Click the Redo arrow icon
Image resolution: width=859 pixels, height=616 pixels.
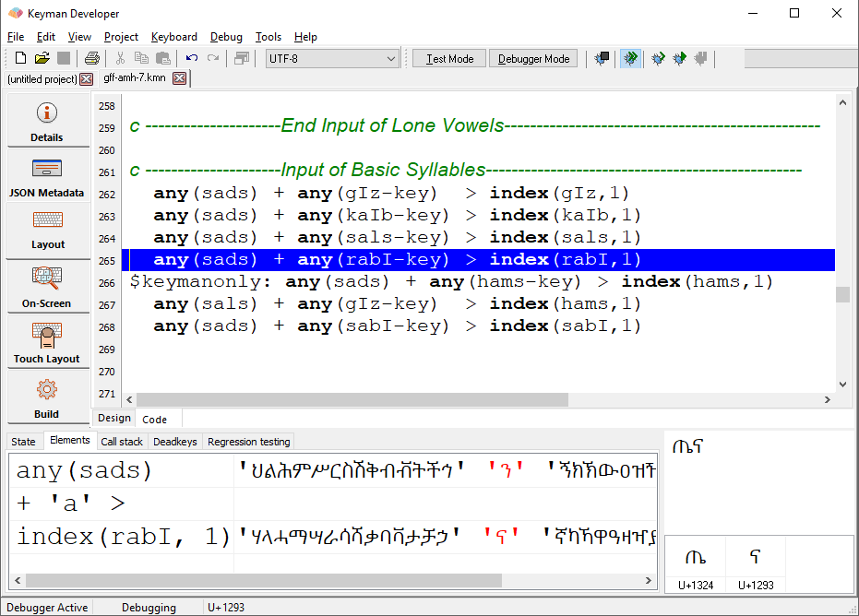[213, 58]
